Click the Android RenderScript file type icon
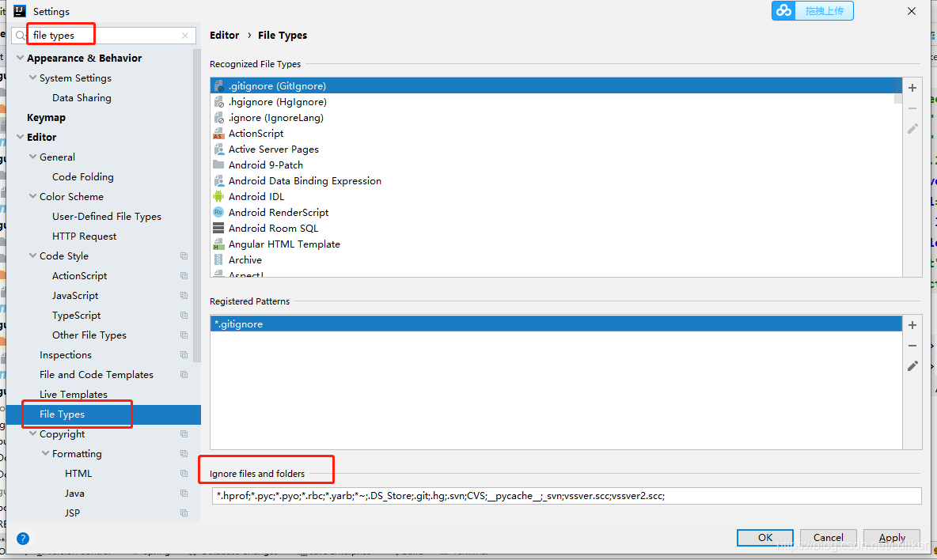 tap(218, 213)
